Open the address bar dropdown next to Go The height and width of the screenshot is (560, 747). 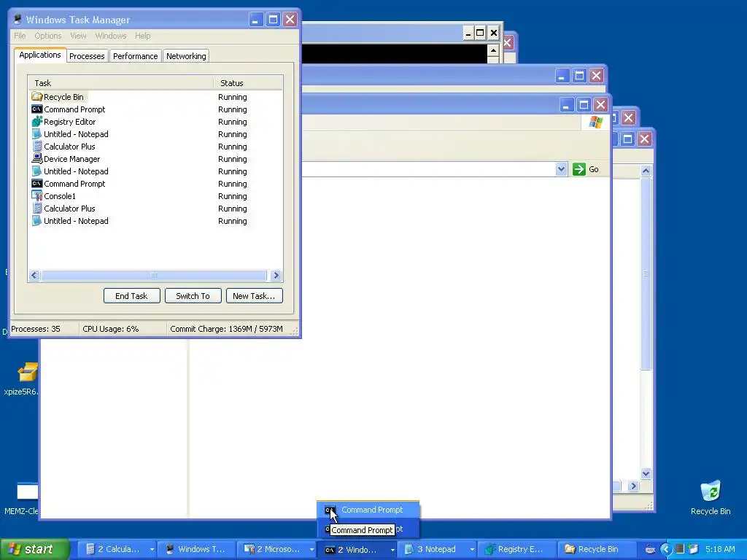[561, 169]
